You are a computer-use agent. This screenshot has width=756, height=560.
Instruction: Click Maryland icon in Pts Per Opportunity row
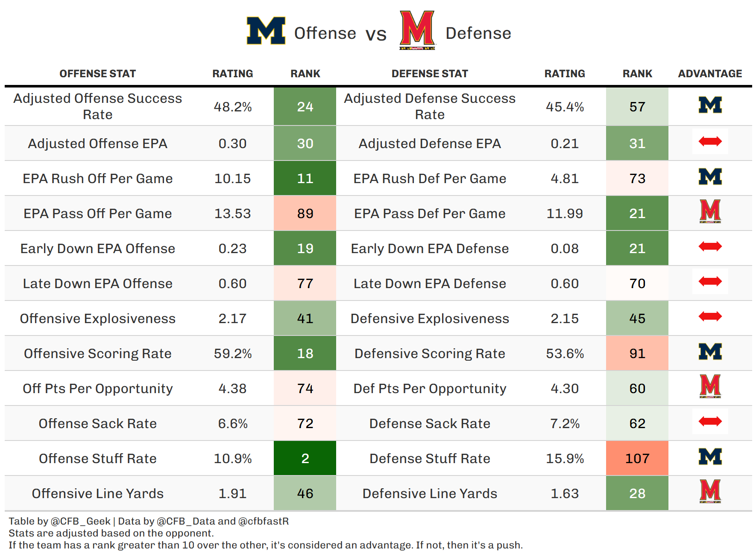[x=710, y=386]
